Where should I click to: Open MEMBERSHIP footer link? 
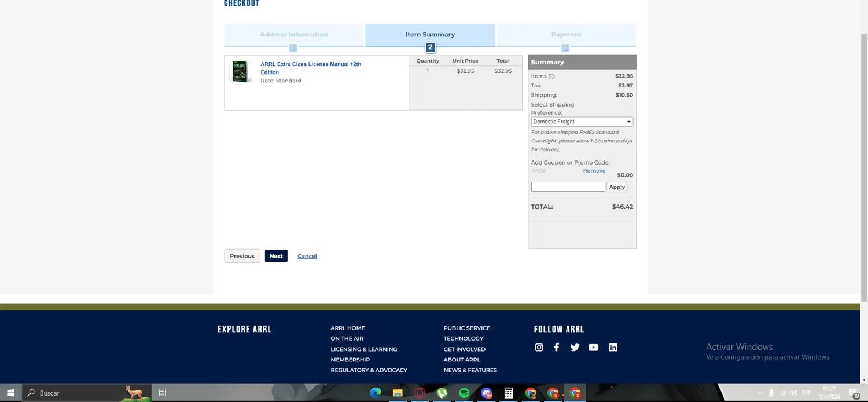click(350, 360)
